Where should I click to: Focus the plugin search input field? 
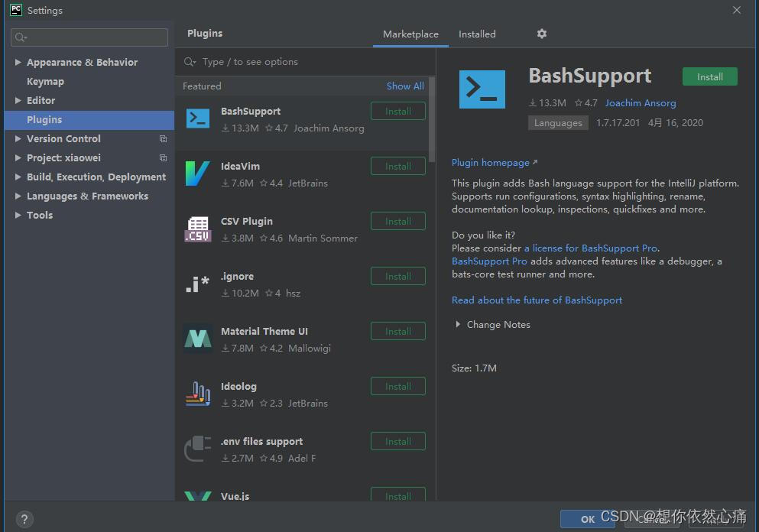[305, 62]
